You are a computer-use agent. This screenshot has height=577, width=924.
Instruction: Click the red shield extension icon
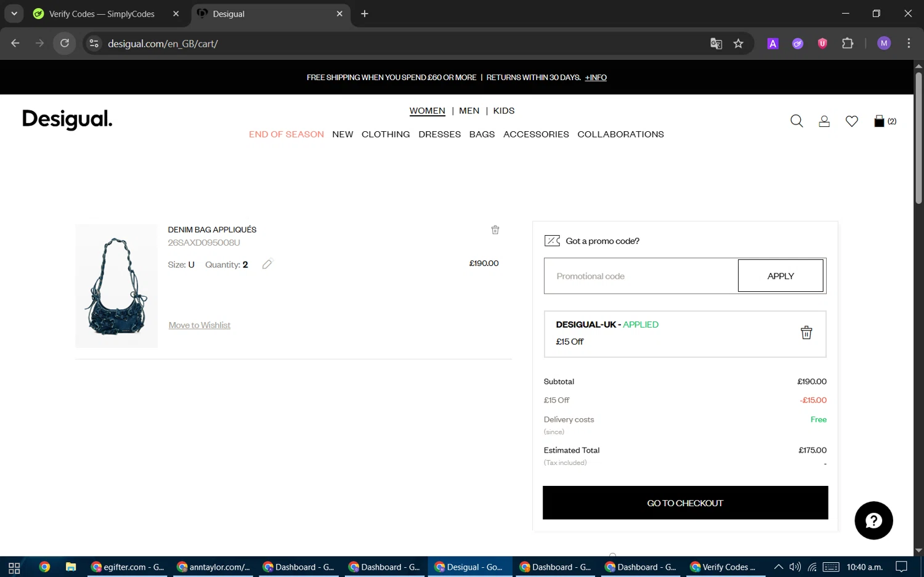coord(822,43)
